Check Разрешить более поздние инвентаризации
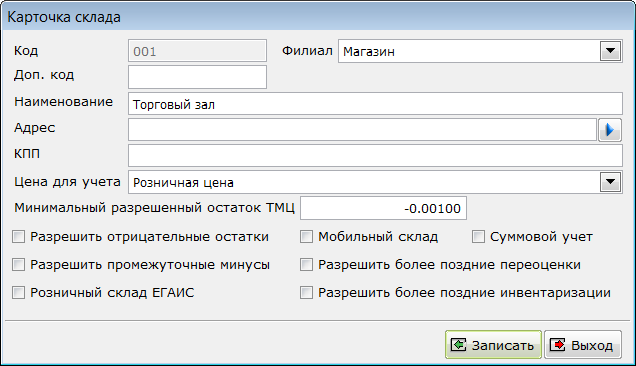Viewport: 636px width, 366px height. [x=306, y=293]
